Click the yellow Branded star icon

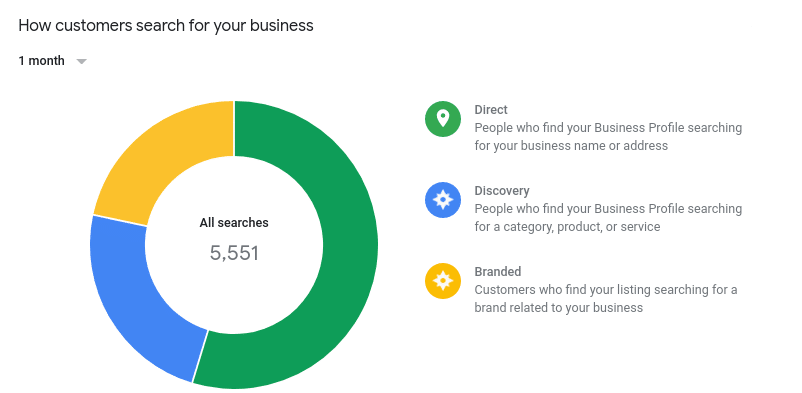pyautogui.click(x=442, y=280)
